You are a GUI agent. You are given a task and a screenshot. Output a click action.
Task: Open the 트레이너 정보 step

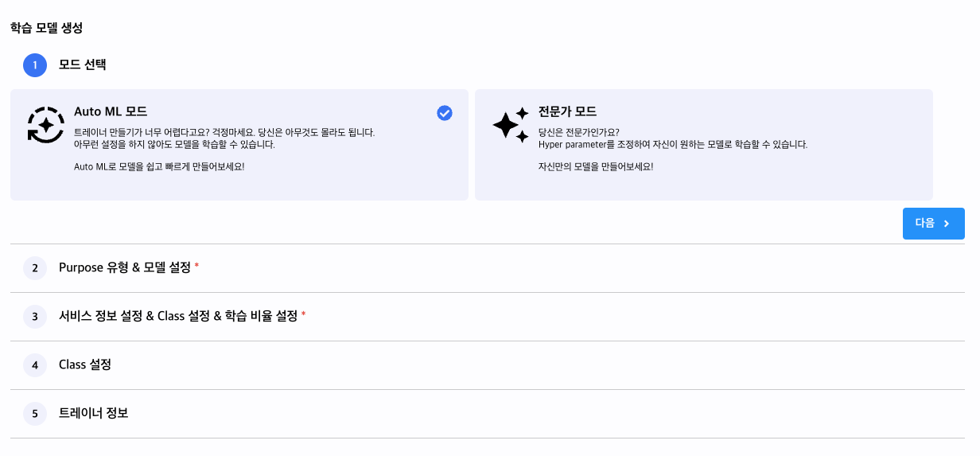tap(488, 414)
